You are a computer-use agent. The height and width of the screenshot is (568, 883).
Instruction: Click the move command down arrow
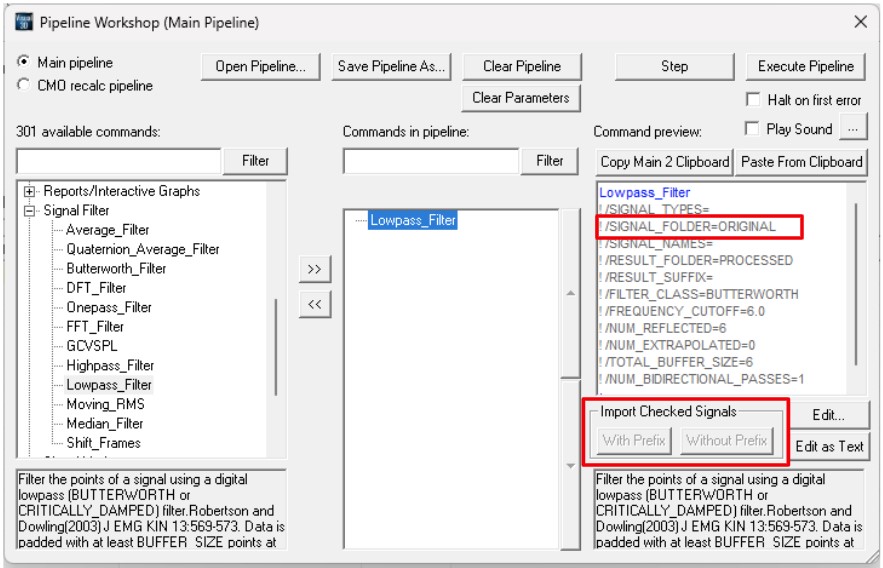pyautogui.click(x=570, y=465)
